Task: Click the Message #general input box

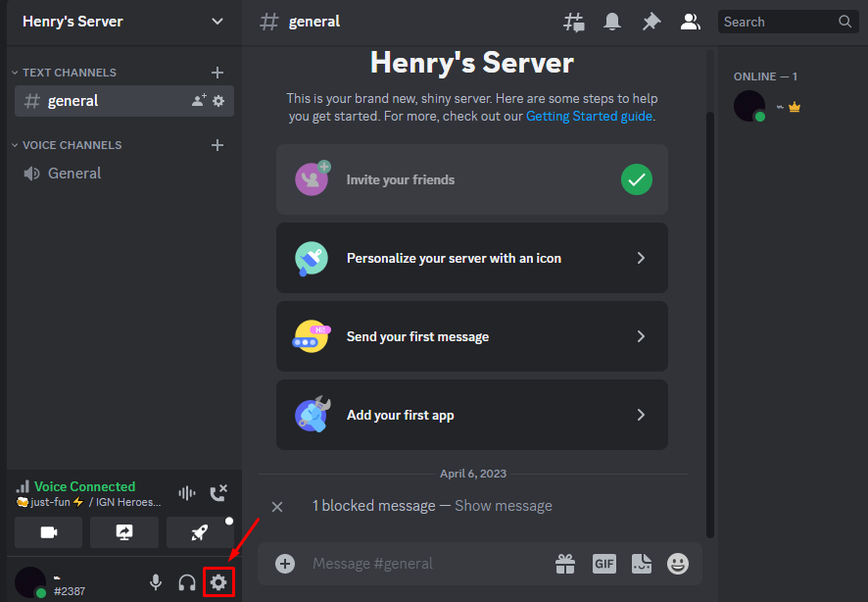Action: pyautogui.click(x=428, y=564)
